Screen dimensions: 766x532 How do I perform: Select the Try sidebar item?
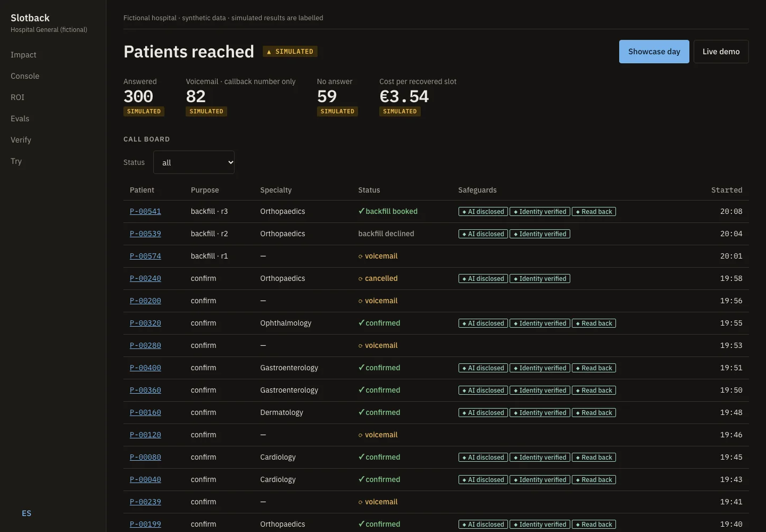click(16, 161)
